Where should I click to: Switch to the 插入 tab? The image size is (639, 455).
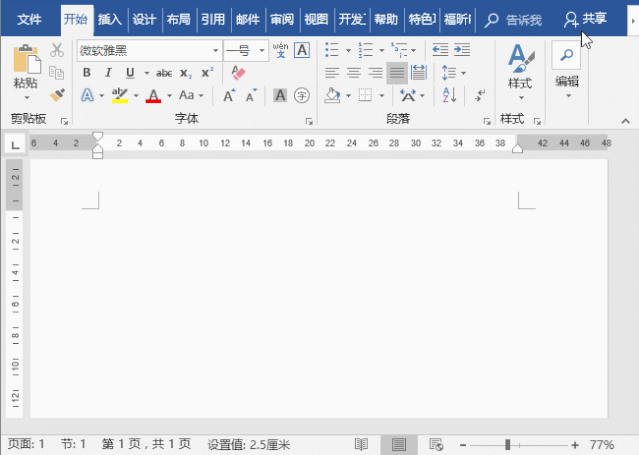pyautogui.click(x=110, y=19)
